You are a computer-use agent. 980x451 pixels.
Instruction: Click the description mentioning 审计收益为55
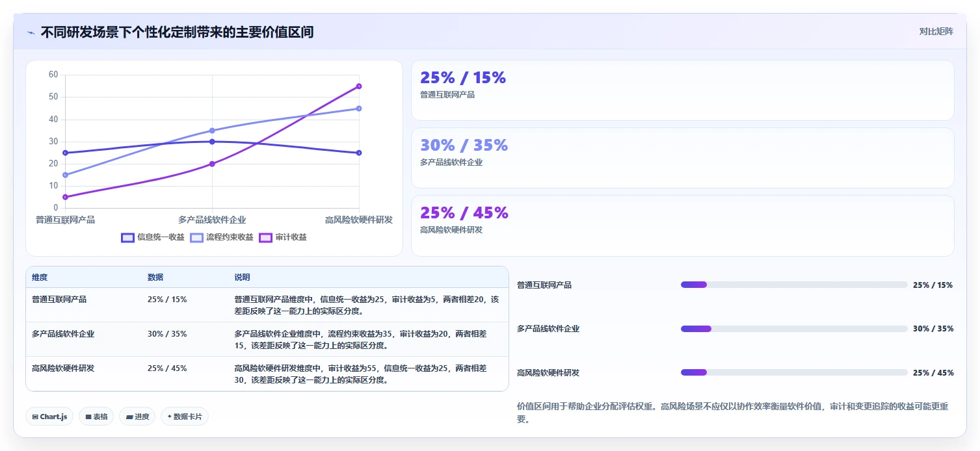(361, 374)
